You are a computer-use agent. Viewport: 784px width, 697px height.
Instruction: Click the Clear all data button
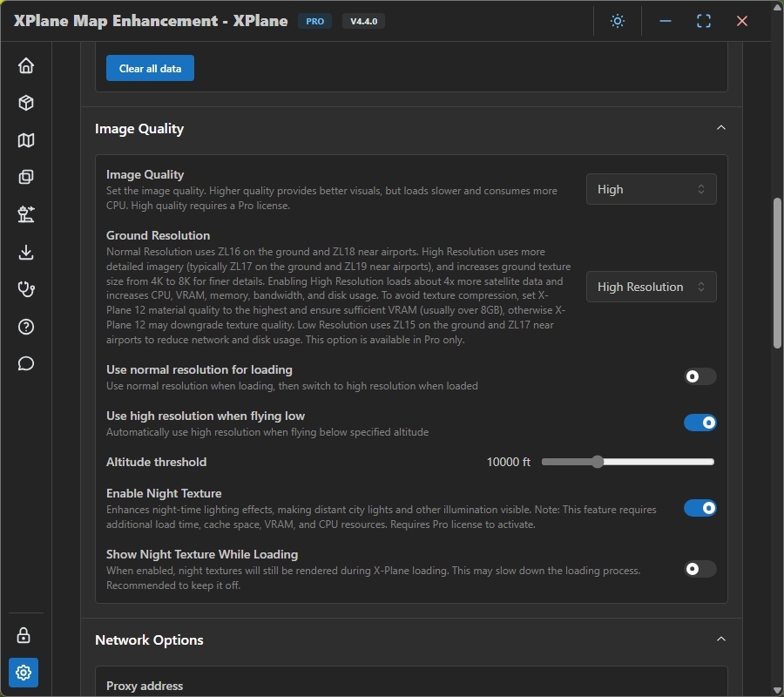pos(150,68)
